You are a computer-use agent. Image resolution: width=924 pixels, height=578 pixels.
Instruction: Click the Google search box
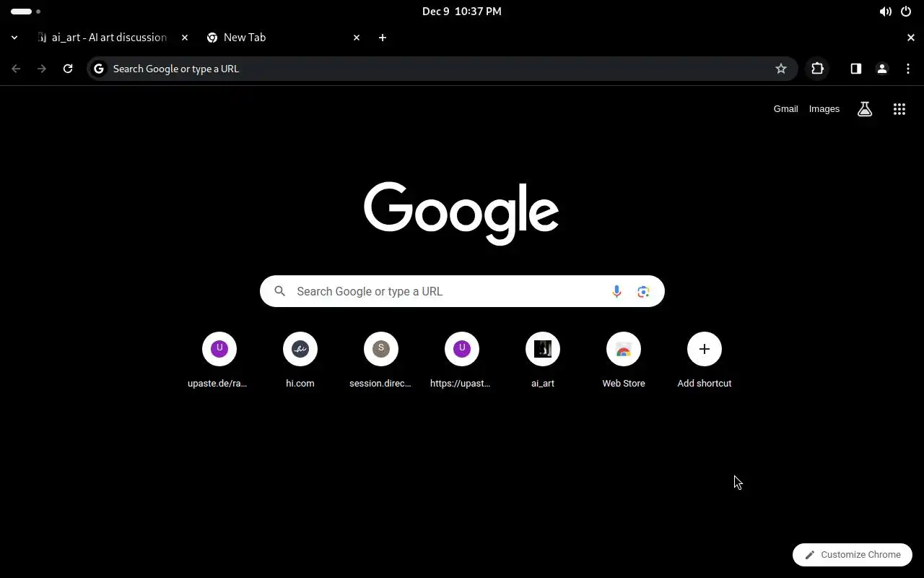(462, 291)
